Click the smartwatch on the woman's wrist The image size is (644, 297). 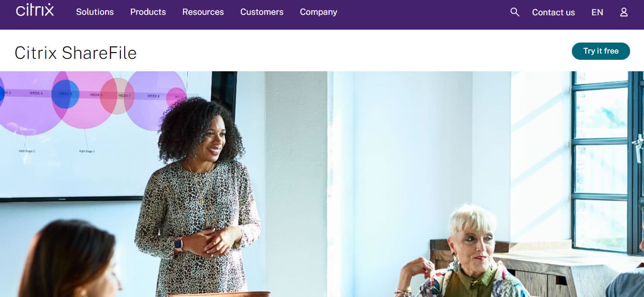click(178, 244)
